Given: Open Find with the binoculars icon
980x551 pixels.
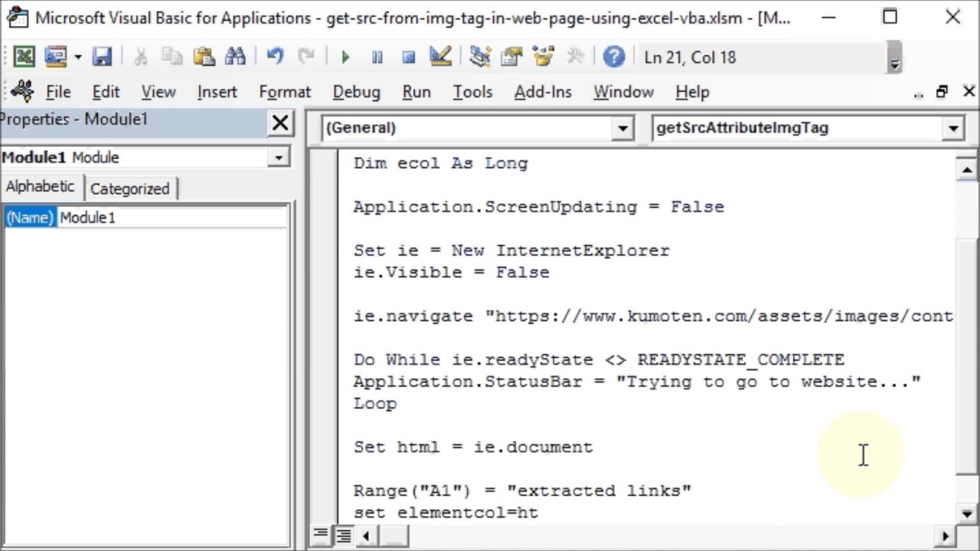Looking at the screenshot, I should [x=235, y=57].
